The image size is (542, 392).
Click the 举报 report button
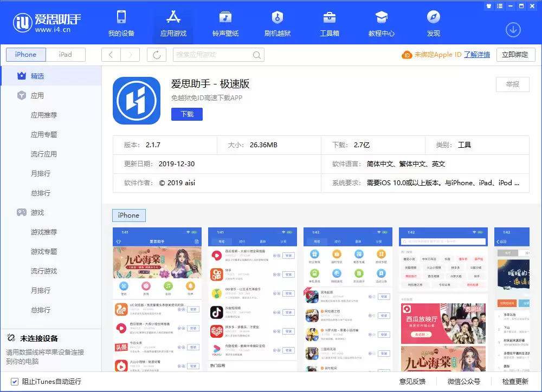(x=513, y=84)
